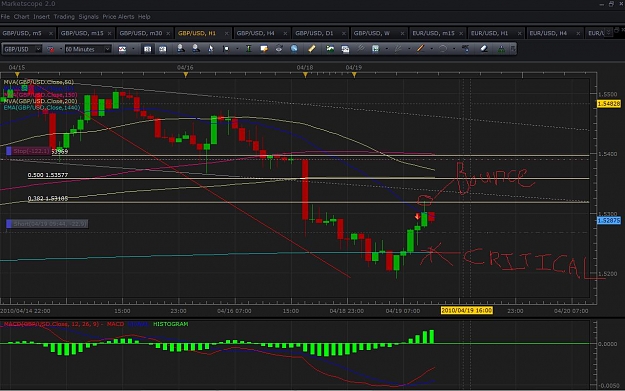Expand the arrow next to the red instrument icon
The image size is (625, 391).
coord(60,49)
